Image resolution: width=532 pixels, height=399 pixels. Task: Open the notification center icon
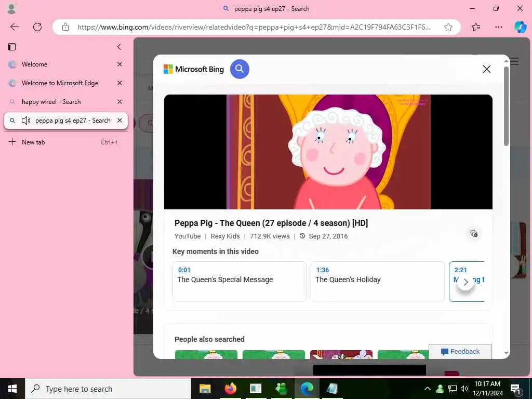click(x=515, y=389)
